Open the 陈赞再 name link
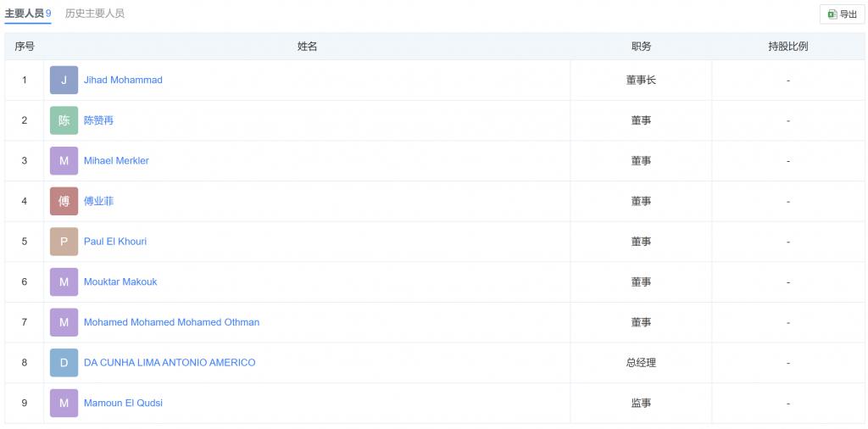The image size is (868, 429). [98, 120]
